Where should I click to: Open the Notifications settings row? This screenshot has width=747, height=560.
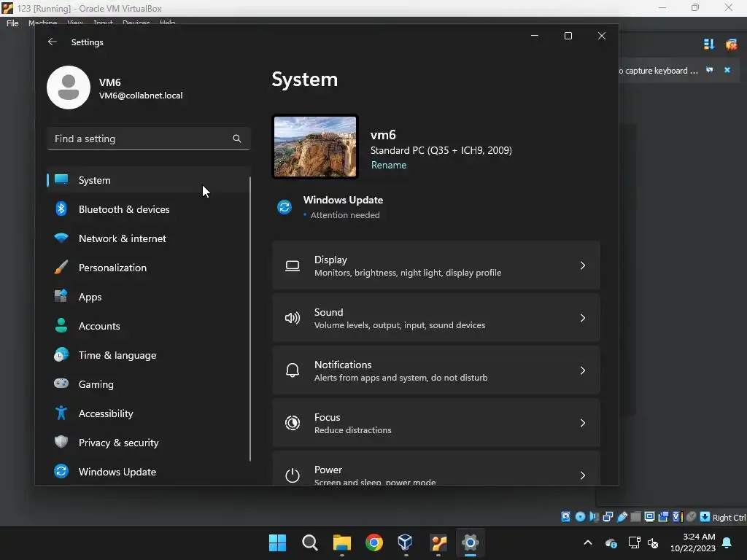pos(436,370)
